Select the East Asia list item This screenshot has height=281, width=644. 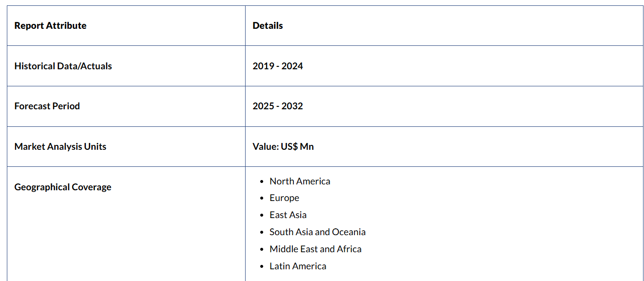[x=288, y=215]
